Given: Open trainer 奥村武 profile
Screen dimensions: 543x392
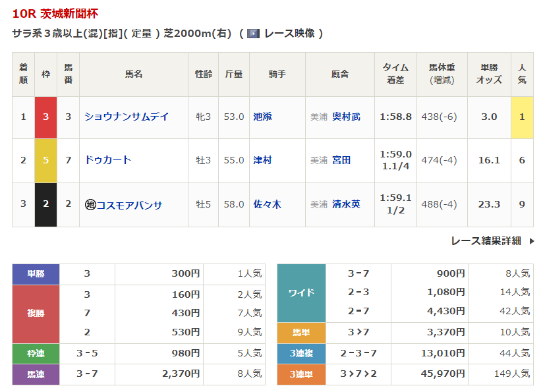Looking at the screenshot, I should tap(346, 117).
